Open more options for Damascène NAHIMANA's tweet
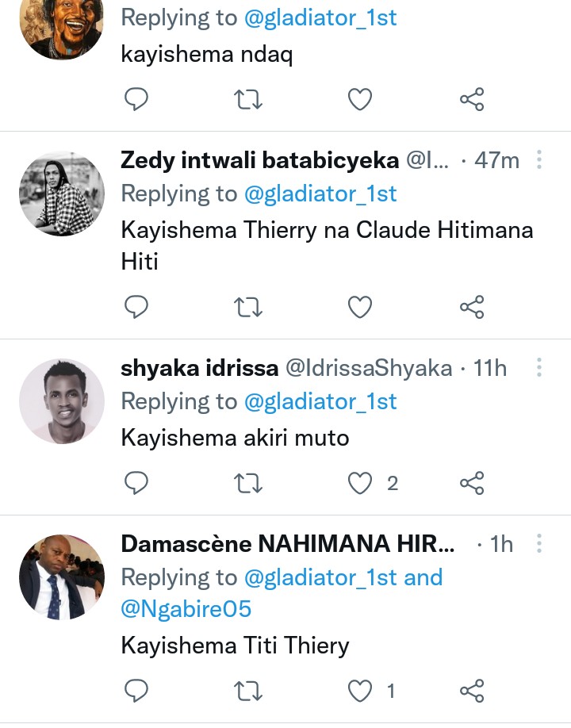The width and height of the screenshot is (571, 728). point(539,544)
